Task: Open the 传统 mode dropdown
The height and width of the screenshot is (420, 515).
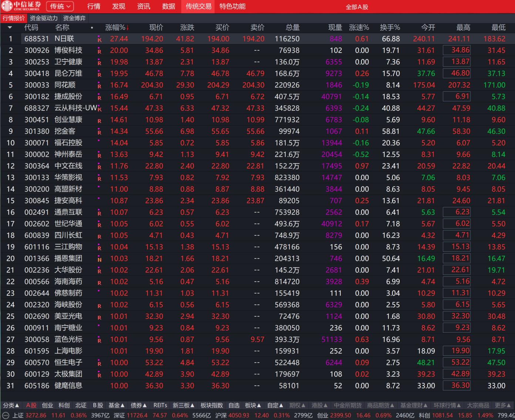Action: 60,6
